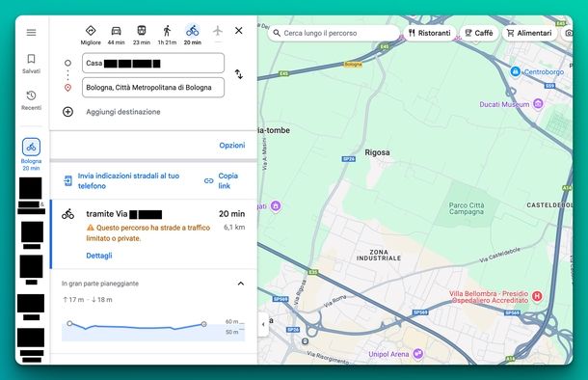Copy the route link via Copia link
The image size is (588, 380).
(x=228, y=180)
